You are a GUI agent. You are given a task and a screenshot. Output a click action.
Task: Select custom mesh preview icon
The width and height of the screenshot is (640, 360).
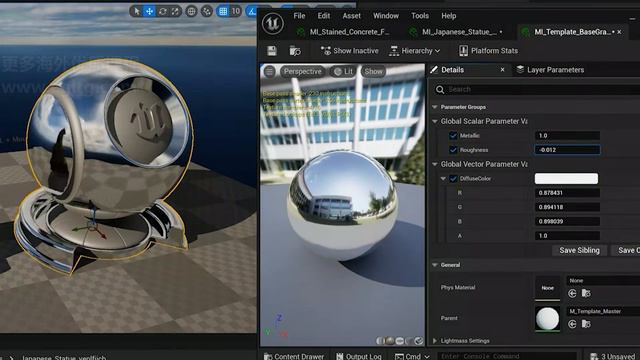419,341
